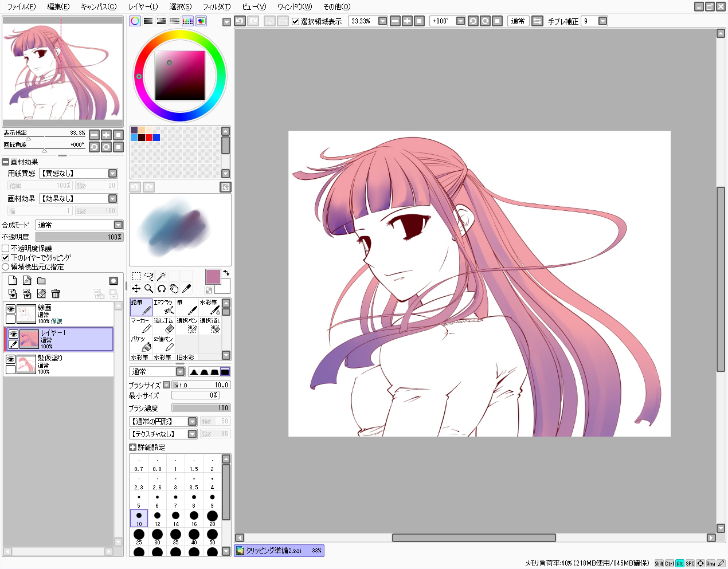Click the navigator preview thumbnail

pyautogui.click(x=62, y=72)
